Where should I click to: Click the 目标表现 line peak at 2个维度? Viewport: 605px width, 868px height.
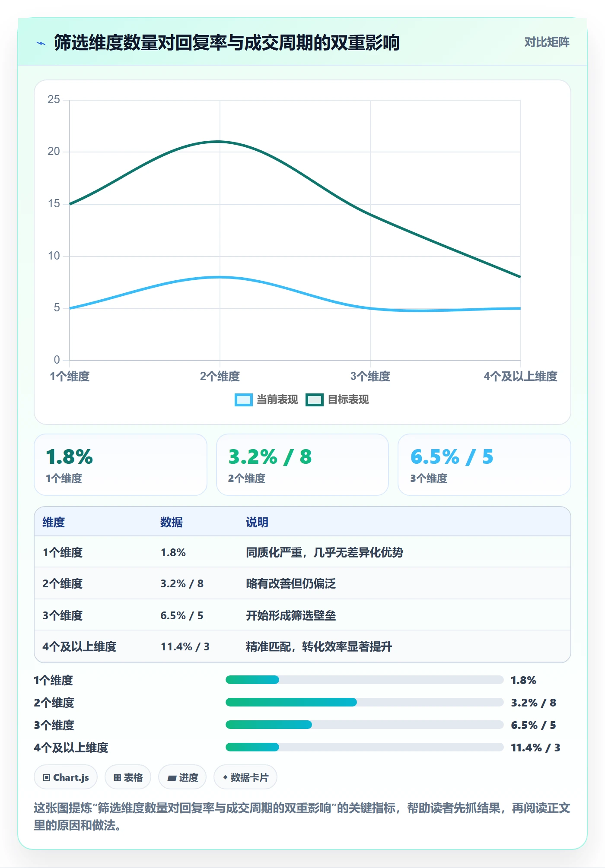tap(220, 142)
